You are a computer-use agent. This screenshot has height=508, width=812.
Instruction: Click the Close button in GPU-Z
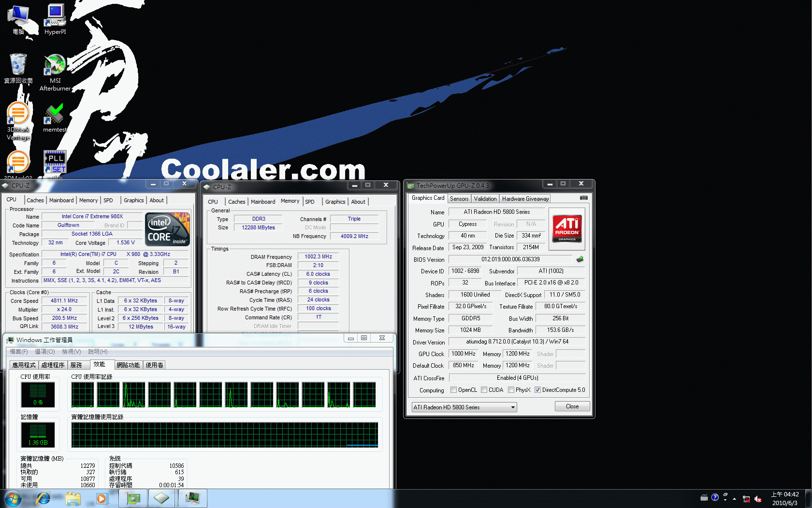click(572, 406)
